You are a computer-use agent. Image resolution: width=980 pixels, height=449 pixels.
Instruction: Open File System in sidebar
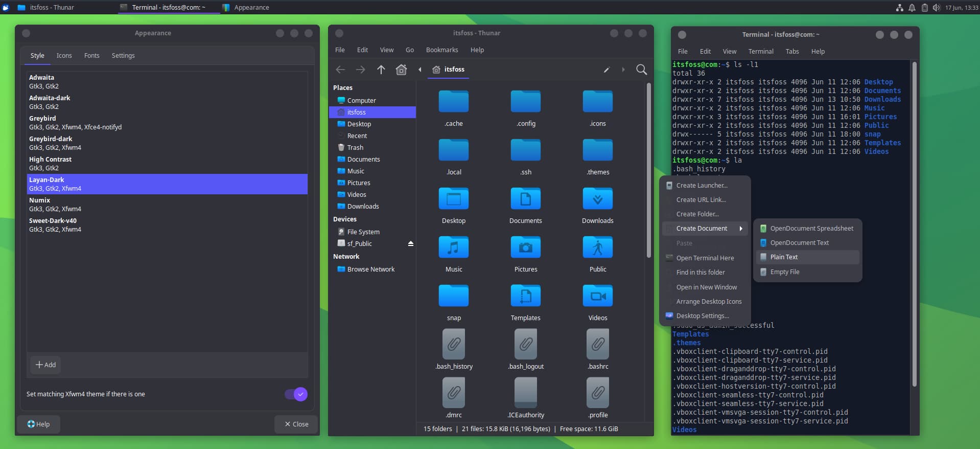tap(372, 232)
